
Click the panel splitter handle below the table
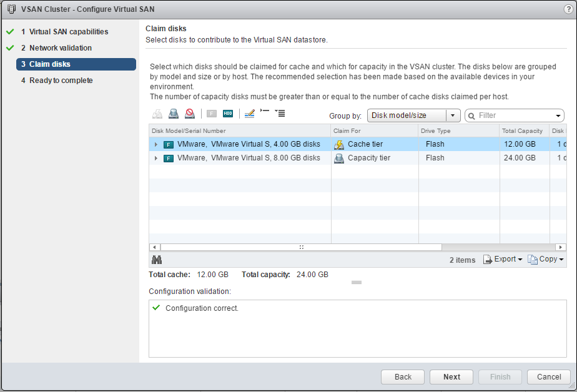[x=356, y=282]
